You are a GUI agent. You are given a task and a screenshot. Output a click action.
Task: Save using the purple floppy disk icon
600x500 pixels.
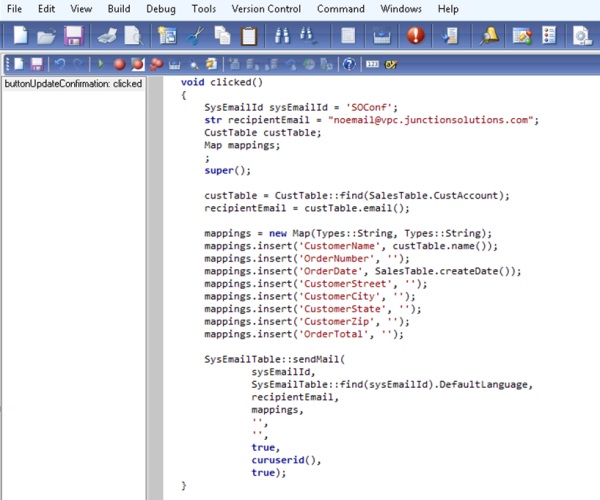(73, 37)
